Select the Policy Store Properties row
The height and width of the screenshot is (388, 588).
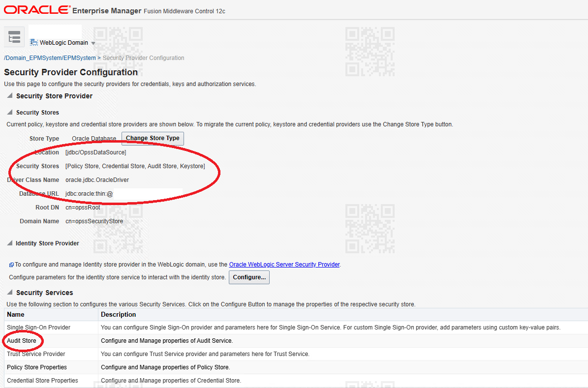(x=296, y=367)
